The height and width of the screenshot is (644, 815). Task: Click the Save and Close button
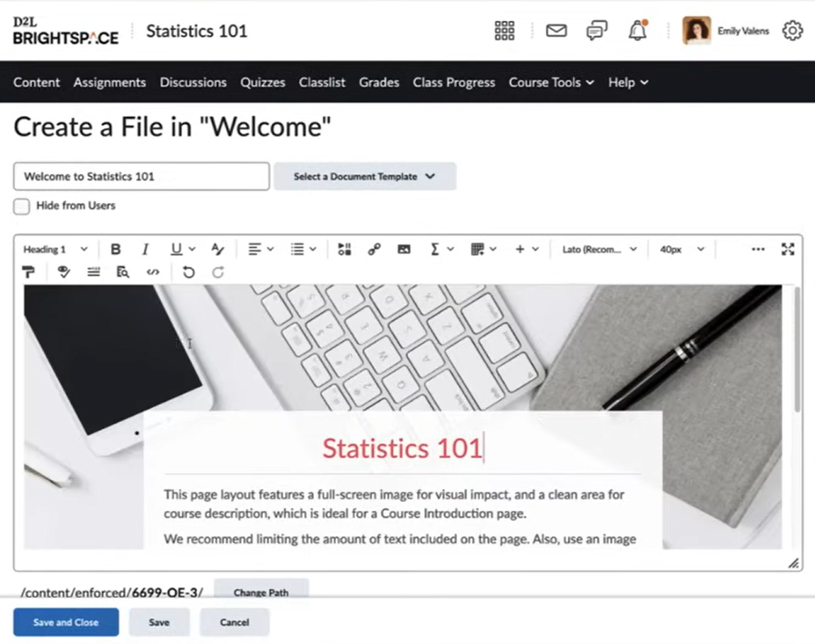tap(66, 622)
